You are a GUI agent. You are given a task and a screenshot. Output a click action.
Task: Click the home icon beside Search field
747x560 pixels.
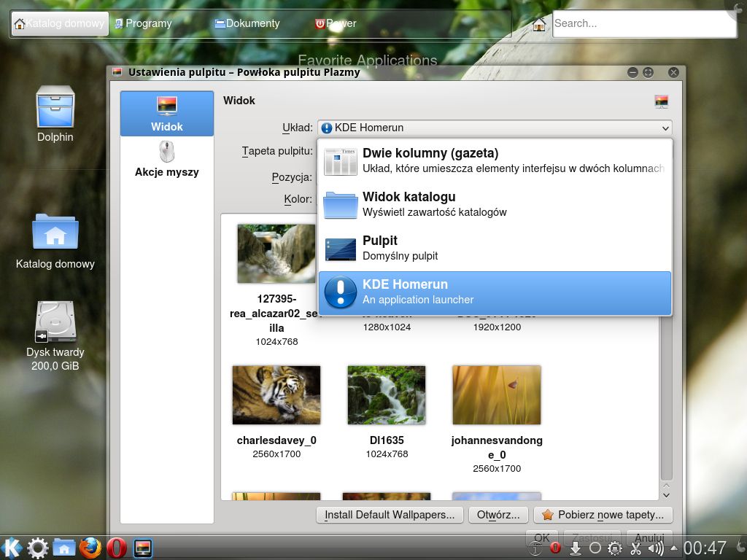coord(539,24)
